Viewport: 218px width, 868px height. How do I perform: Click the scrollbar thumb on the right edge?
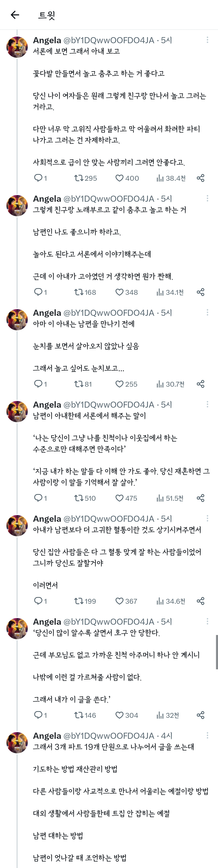click(217, 652)
